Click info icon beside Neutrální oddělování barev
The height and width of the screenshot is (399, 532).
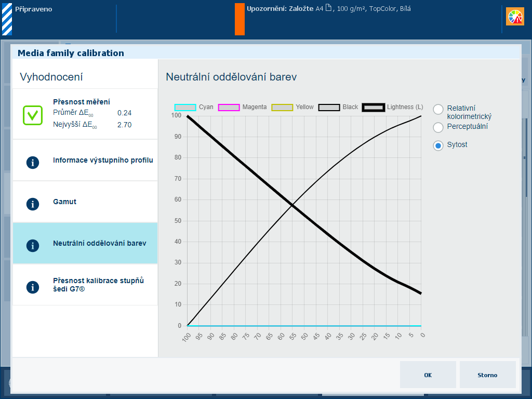tap(33, 245)
